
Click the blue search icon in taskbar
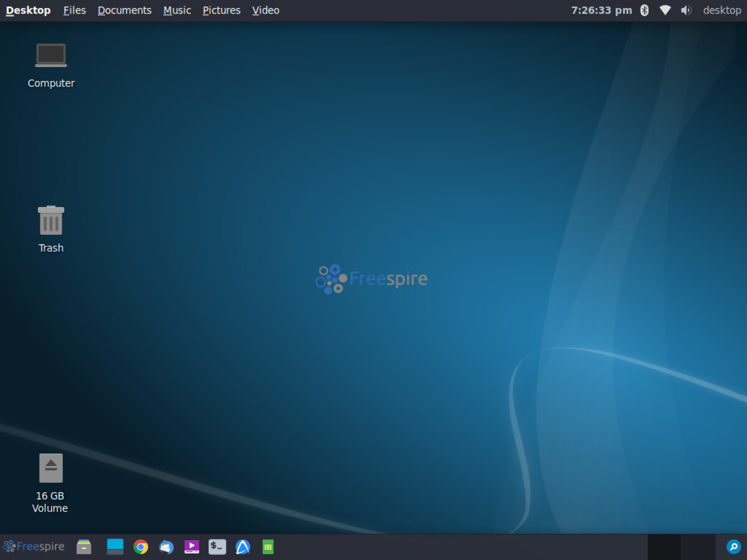[734, 547]
